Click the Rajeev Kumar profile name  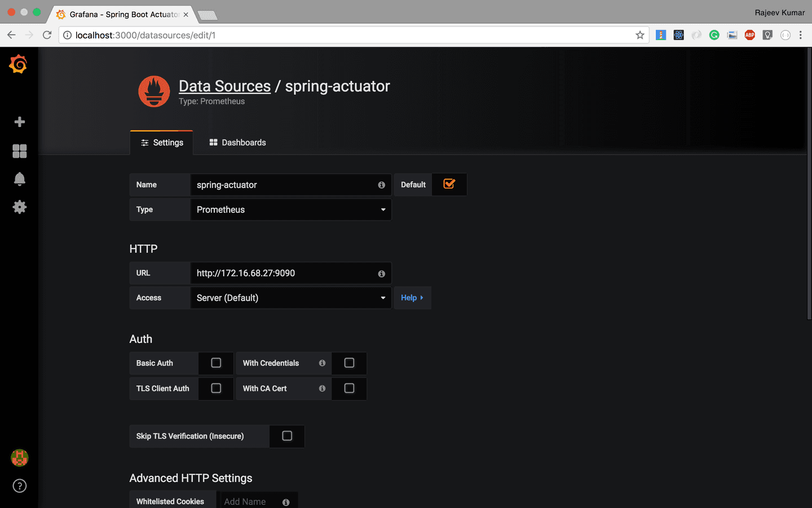(x=779, y=12)
